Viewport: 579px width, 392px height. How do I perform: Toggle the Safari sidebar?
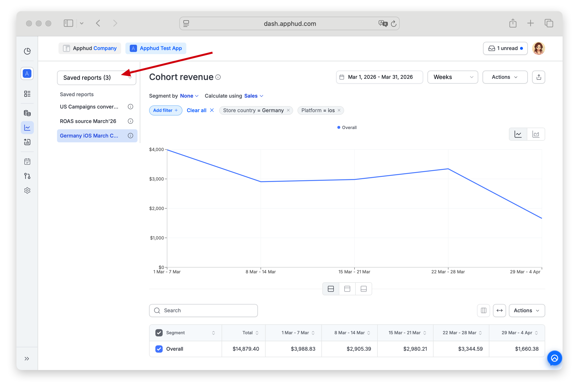tap(68, 23)
